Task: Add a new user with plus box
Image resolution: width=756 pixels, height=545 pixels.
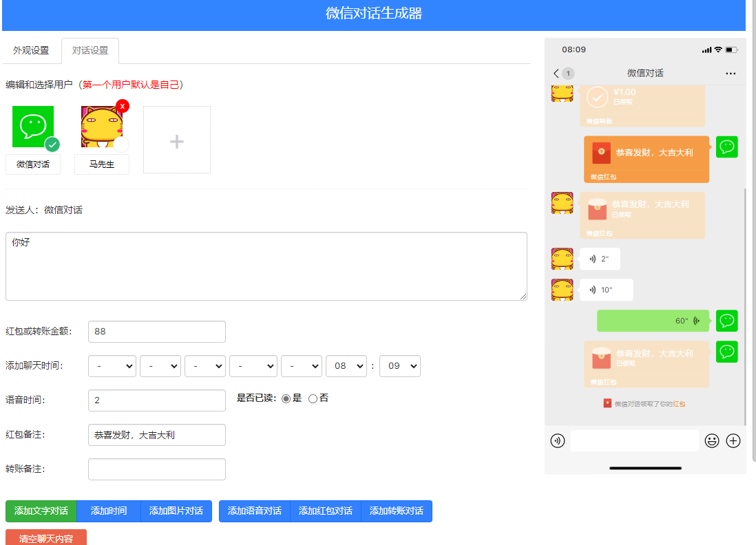Action: click(x=177, y=140)
